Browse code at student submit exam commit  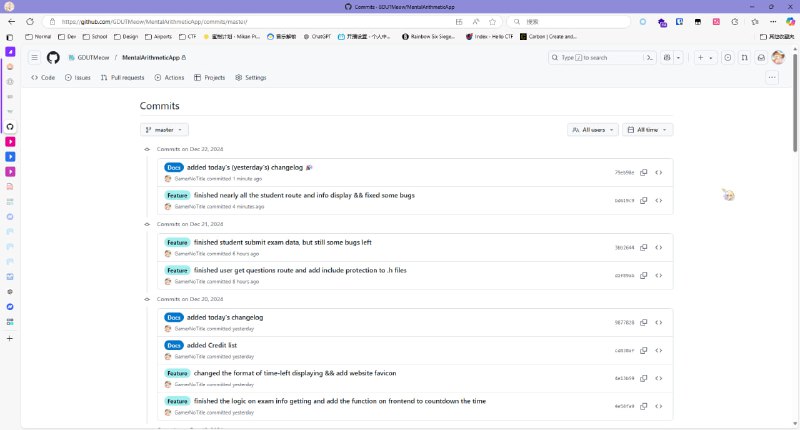(659, 247)
